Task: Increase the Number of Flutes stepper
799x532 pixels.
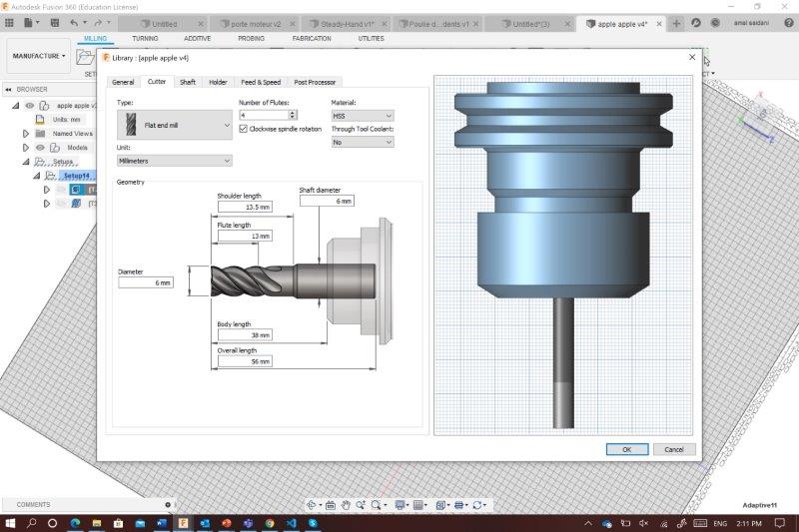Action: click(x=293, y=113)
